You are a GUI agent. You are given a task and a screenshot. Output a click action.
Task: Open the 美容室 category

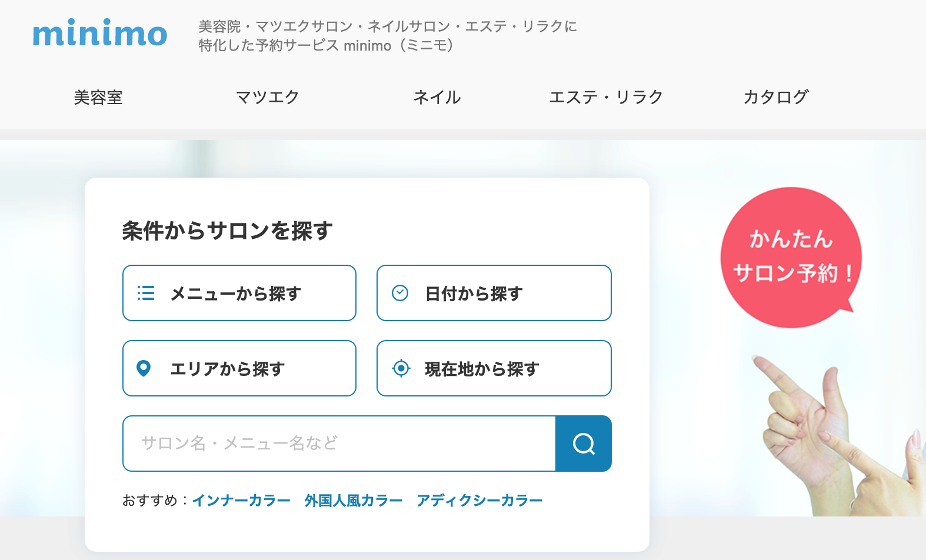98,98
